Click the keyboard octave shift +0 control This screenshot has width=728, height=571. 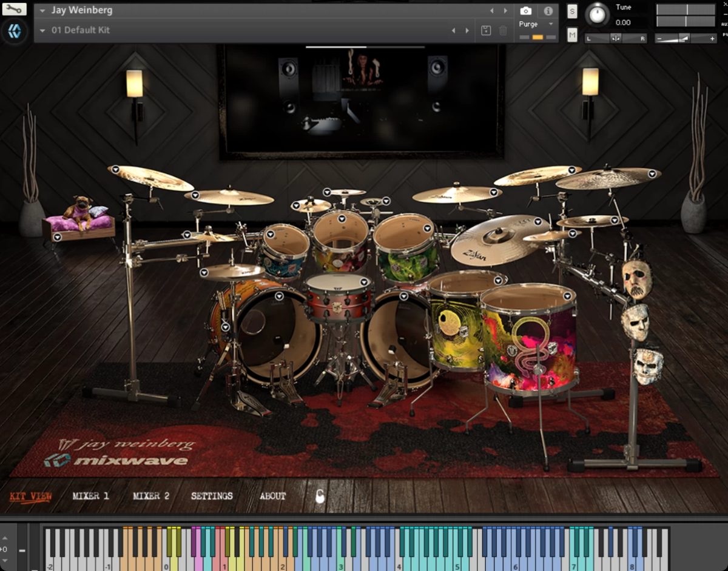(4, 550)
